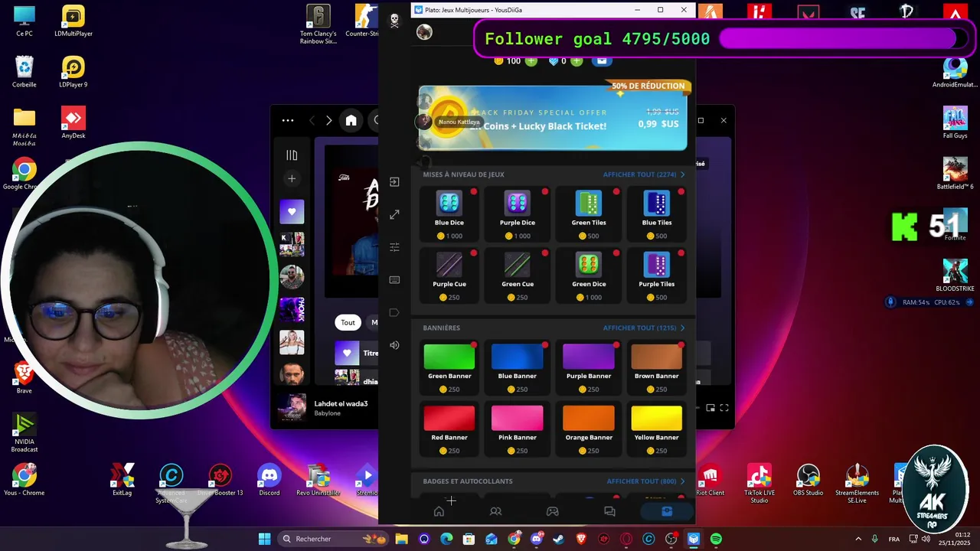The width and height of the screenshot is (980, 551).
Task: Click the taskbar Rechercher search box
Action: tap(332, 539)
